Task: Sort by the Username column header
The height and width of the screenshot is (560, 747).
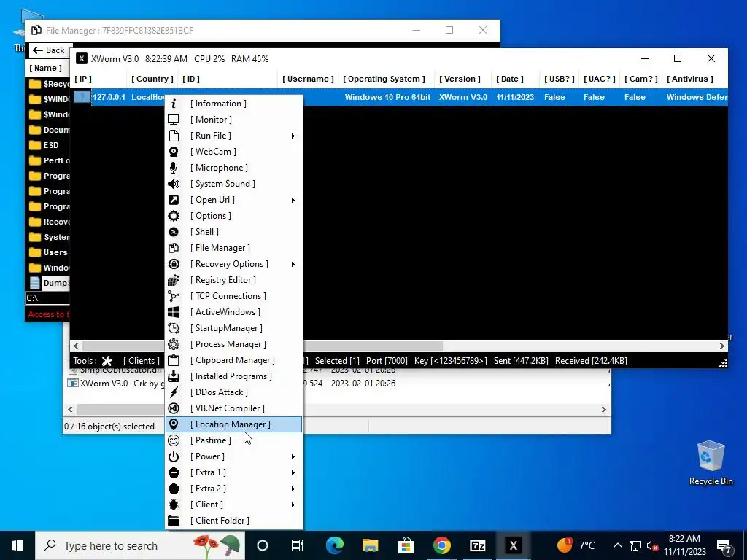Action: pyautogui.click(x=308, y=79)
